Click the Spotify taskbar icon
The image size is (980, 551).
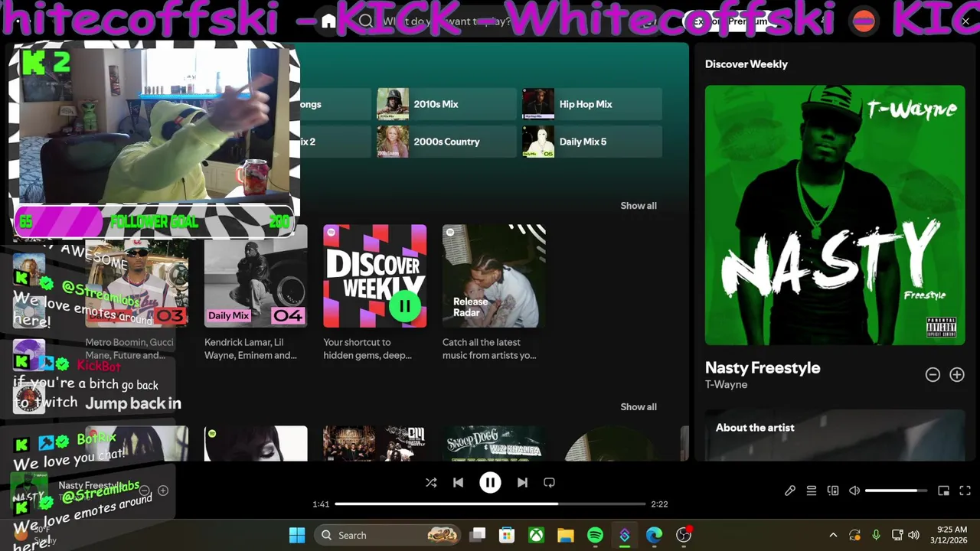click(x=595, y=535)
